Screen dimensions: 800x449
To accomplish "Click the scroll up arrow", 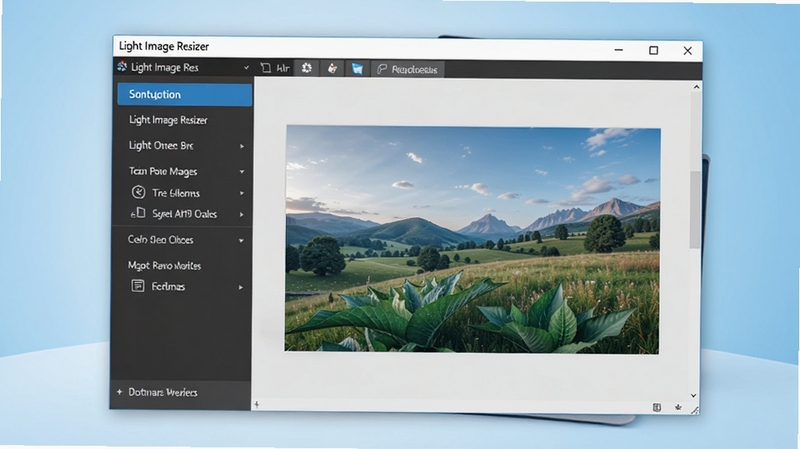I will pyautogui.click(x=696, y=87).
